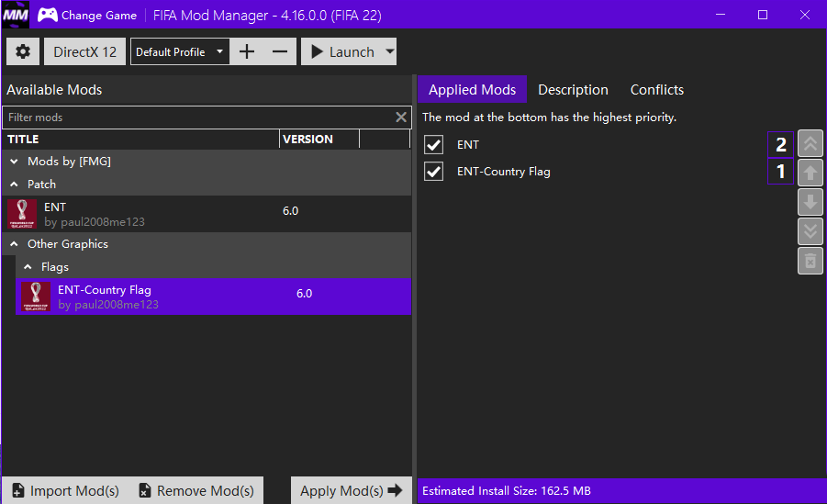Click the Change Game controller icon
827x504 pixels.
tap(48, 15)
